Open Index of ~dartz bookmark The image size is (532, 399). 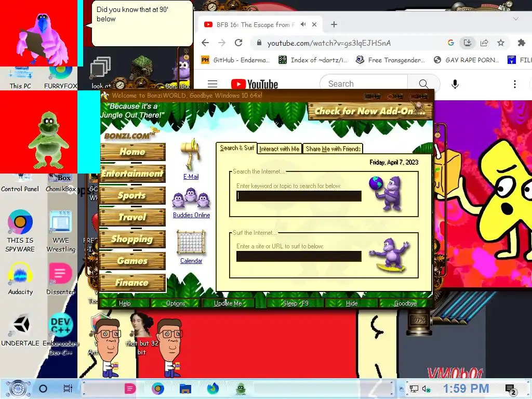[x=313, y=60]
